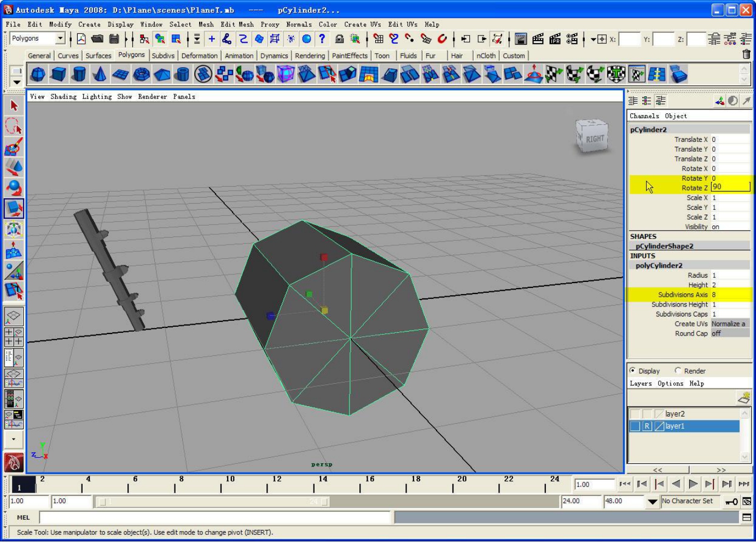This screenshot has height=542, width=756.
Task: Toggle select by hierarchy mode
Action: coord(144,39)
